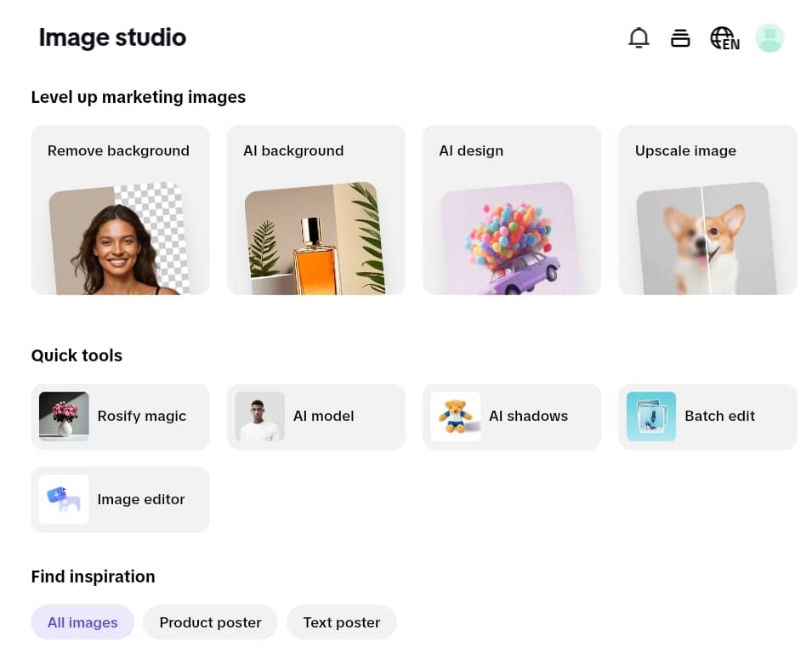Image resolution: width=812 pixels, height=653 pixels.
Task: Click the Batch edit photos icon
Action: point(651,417)
